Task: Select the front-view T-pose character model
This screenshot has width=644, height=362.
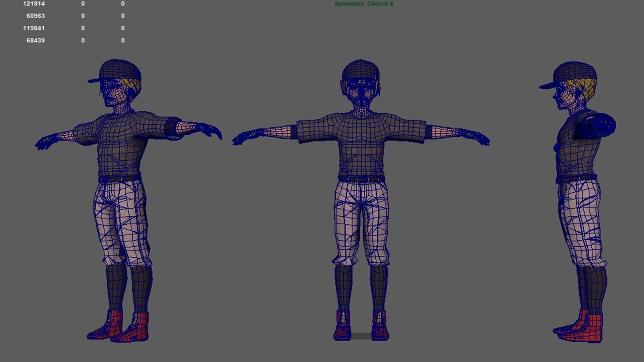Action: 361,200
